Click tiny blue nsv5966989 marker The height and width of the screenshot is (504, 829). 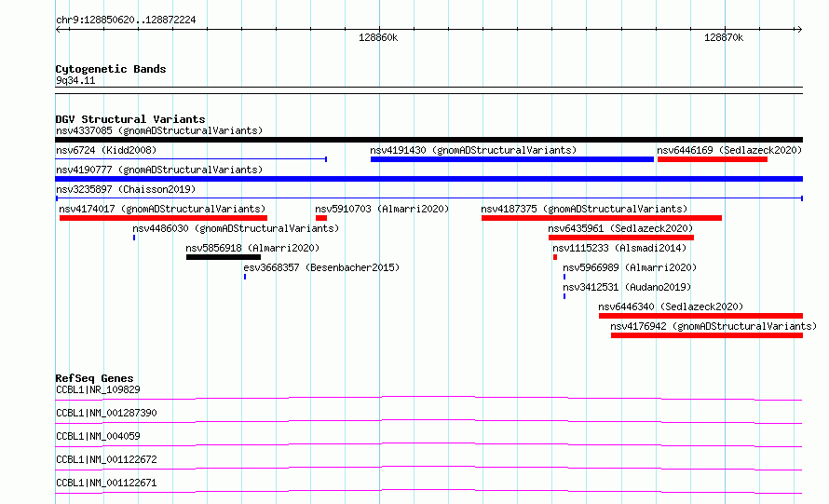pos(564,277)
